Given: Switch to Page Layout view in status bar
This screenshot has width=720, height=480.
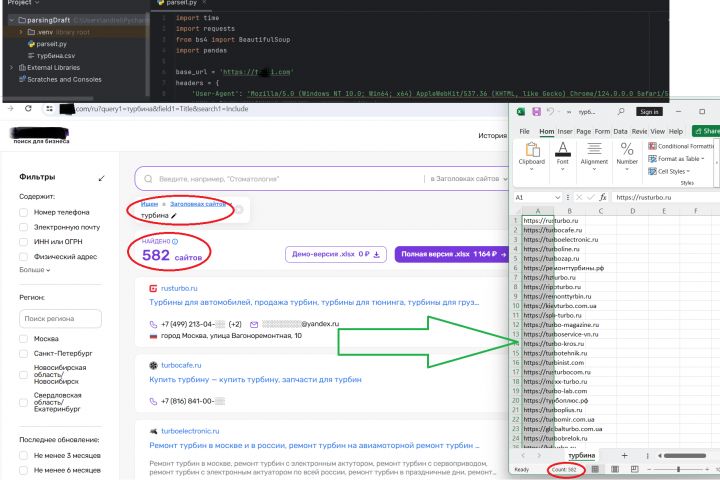Looking at the screenshot, I should (x=615, y=469).
